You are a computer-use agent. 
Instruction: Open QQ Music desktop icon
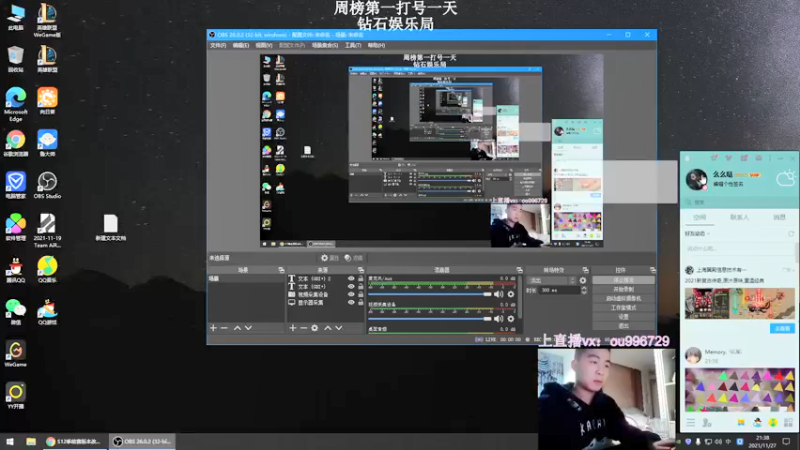point(47,269)
